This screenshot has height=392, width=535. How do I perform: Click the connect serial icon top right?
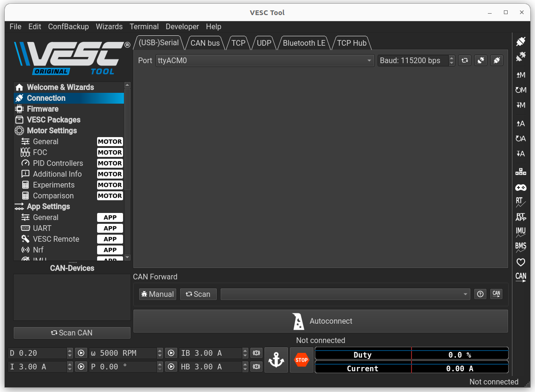coord(520,41)
